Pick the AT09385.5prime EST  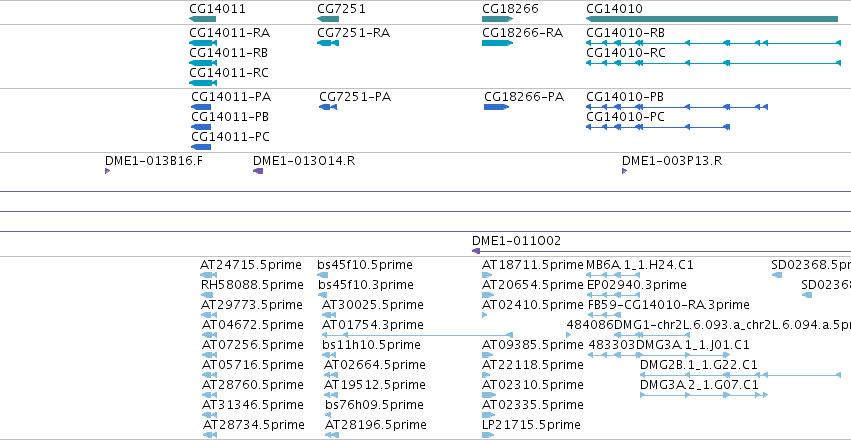[x=487, y=355]
